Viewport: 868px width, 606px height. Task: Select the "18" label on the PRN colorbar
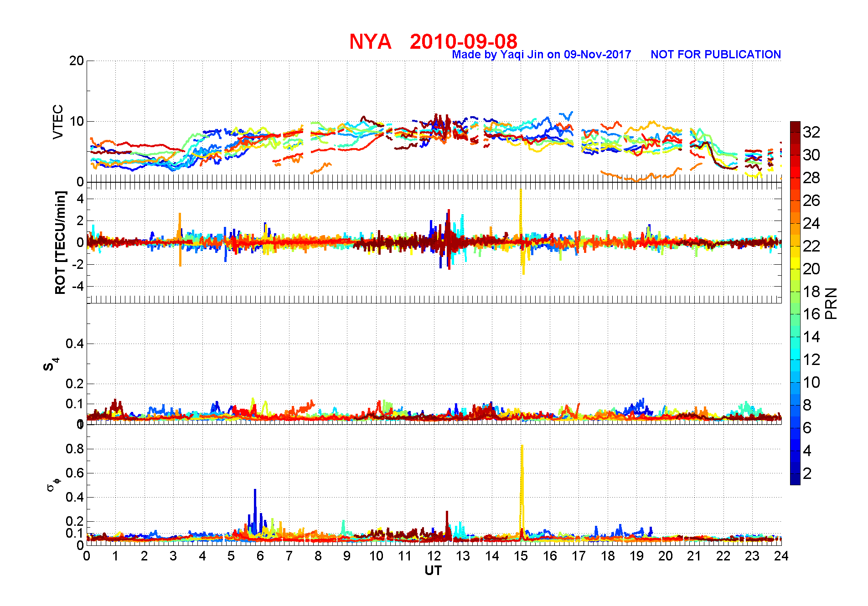point(811,292)
